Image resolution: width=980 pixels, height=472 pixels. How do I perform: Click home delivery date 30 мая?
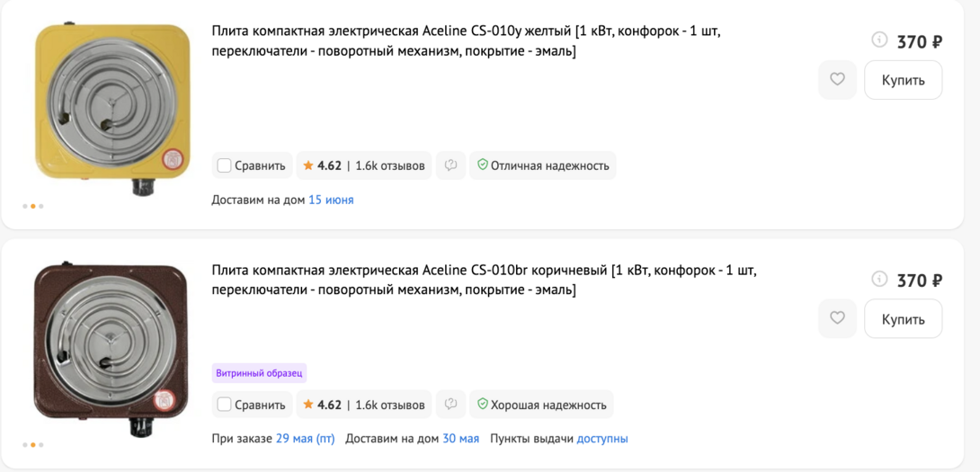pyautogui.click(x=460, y=439)
